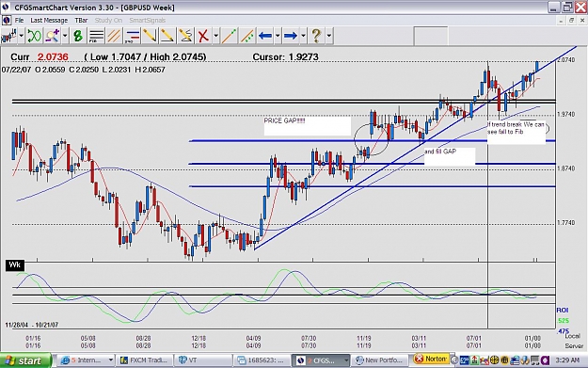Expand the zoom tool dropdown arrow
Image resolution: width=588 pixels, height=368 pixels.
pyautogui.click(x=65, y=36)
